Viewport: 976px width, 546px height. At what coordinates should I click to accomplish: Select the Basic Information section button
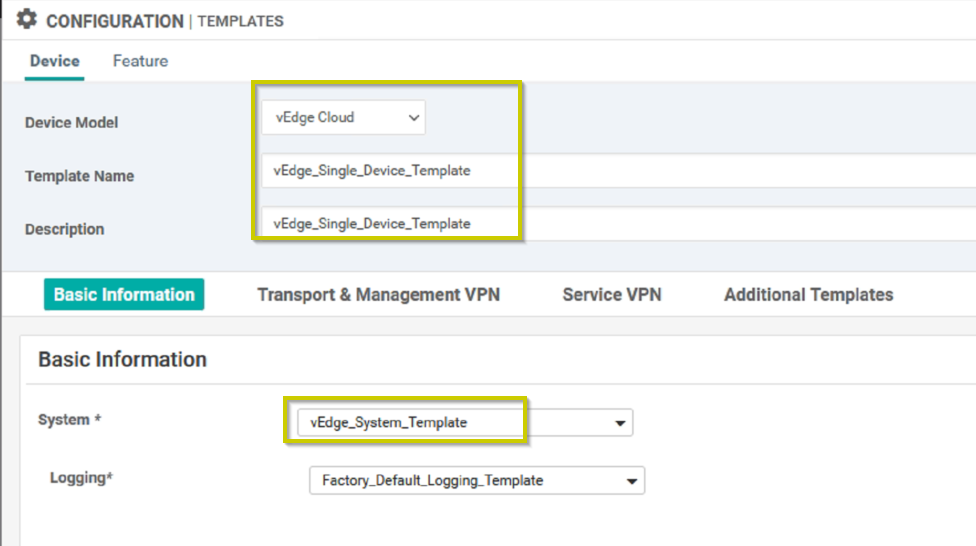tap(124, 294)
